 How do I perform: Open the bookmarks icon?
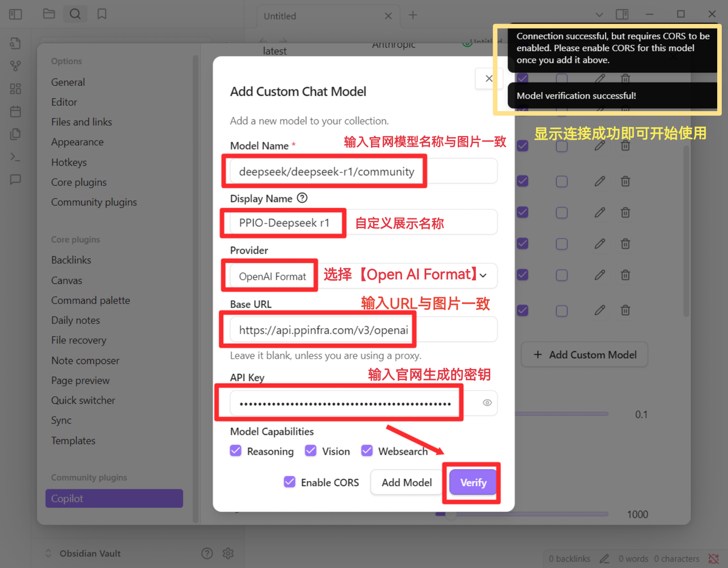[x=102, y=14]
